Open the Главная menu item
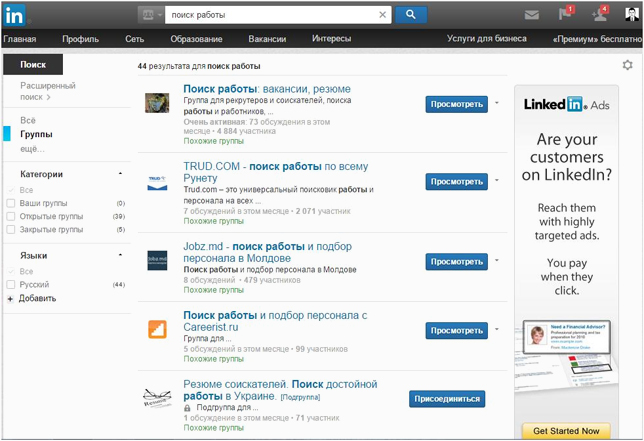 pyautogui.click(x=20, y=39)
